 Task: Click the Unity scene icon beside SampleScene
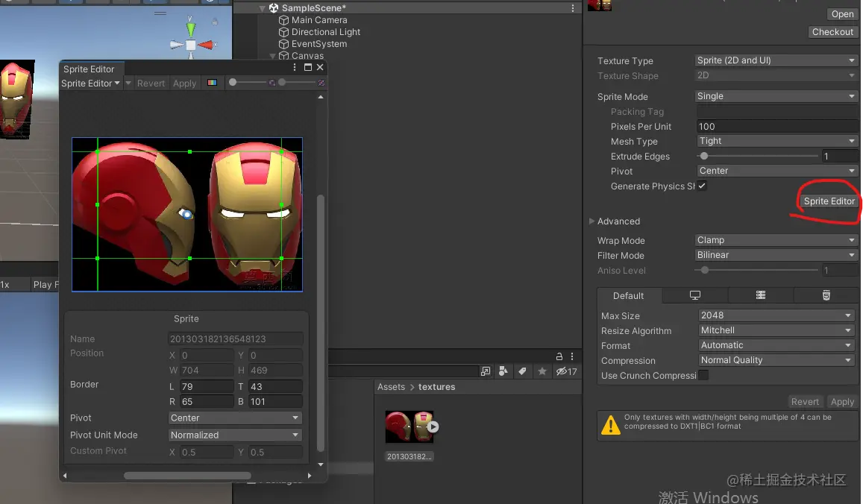(274, 7)
